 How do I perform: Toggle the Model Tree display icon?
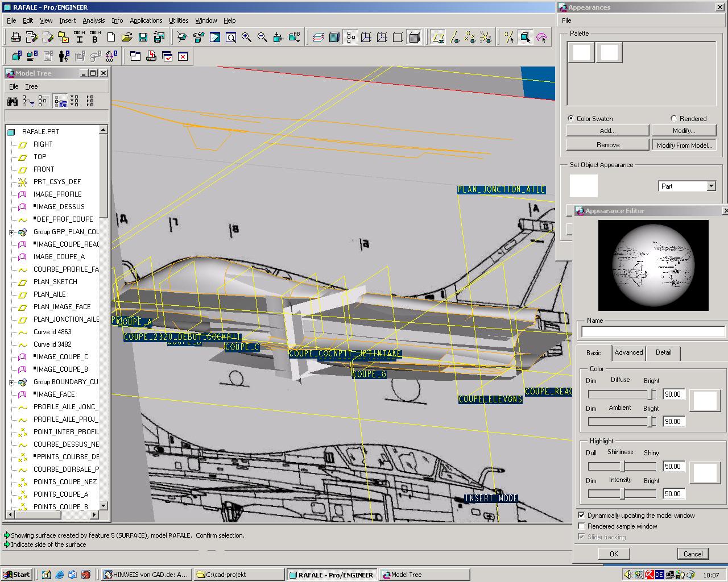pos(350,38)
